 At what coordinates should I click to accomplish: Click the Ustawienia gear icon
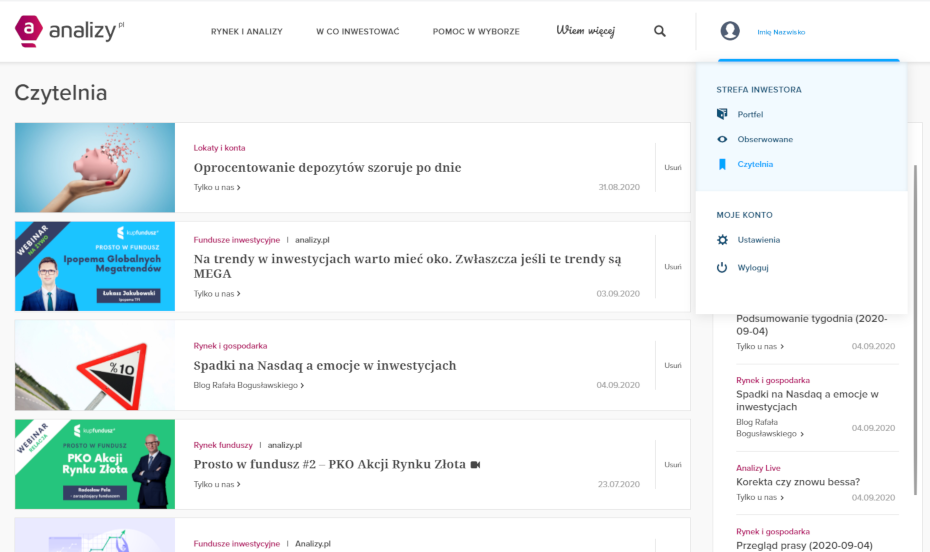click(722, 240)
